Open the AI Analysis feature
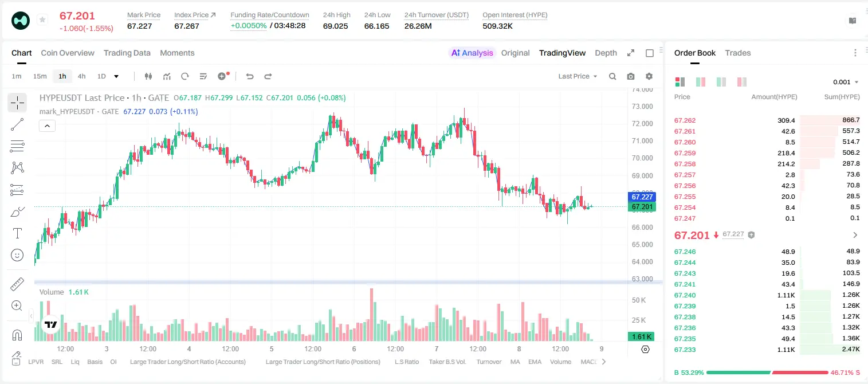 pos(472,53)
